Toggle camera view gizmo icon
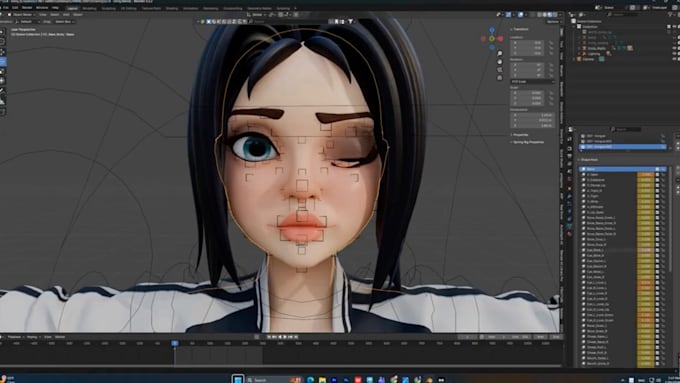 (500, 69)
